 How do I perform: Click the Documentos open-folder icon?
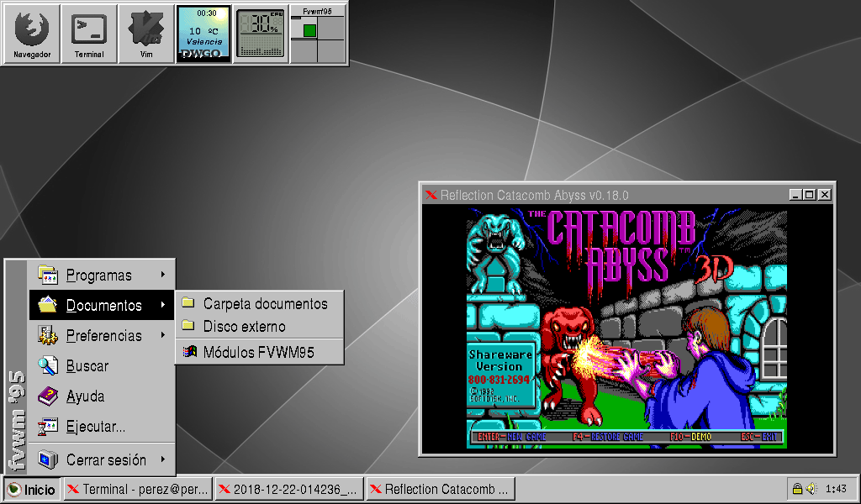click(x=48, y=304)
